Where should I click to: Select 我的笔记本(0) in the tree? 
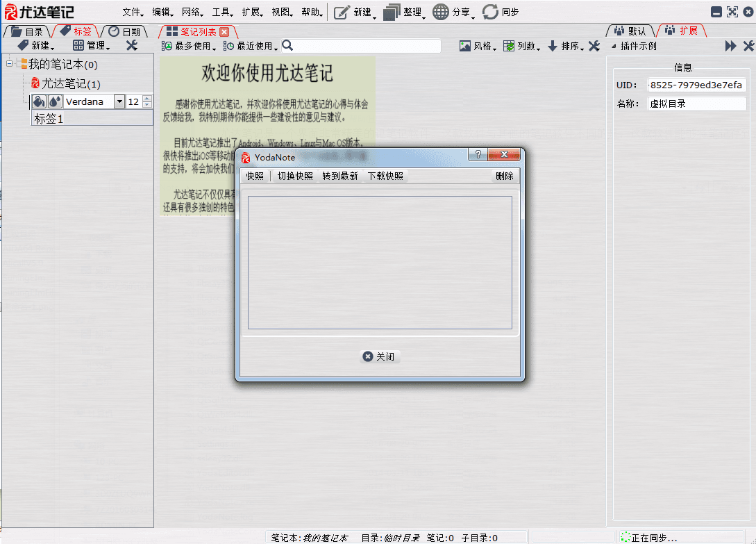(x=62, y=64)
